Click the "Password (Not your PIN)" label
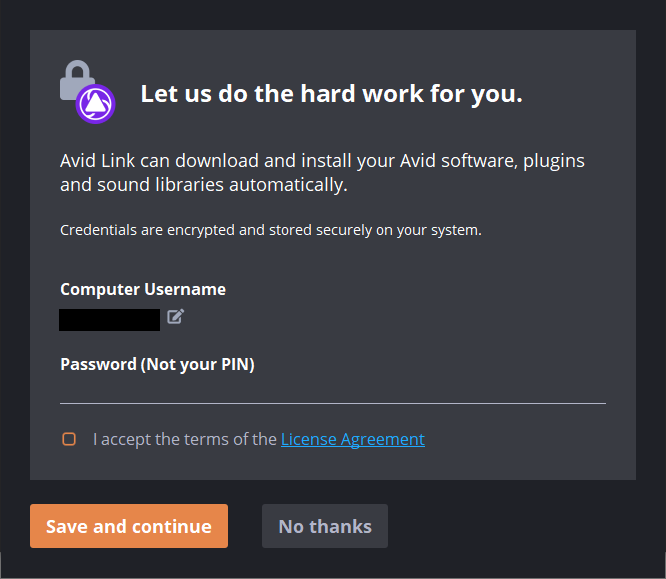666x579 pixels. coord(157,364)
